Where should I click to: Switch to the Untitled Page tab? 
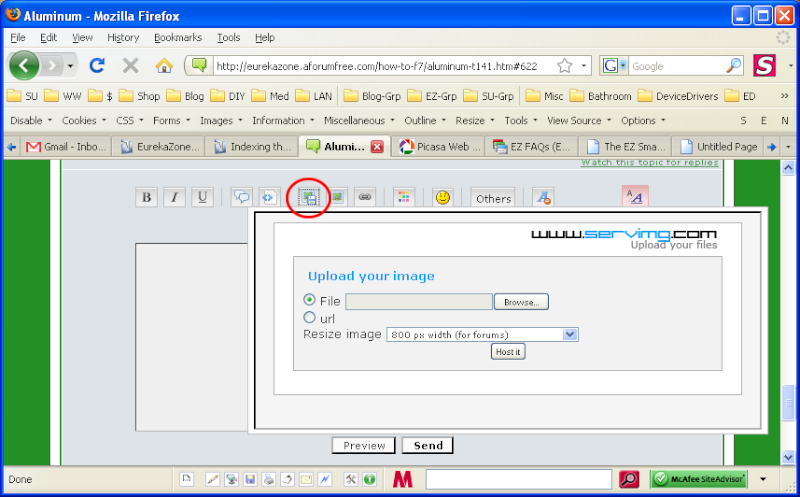point(718,147)
